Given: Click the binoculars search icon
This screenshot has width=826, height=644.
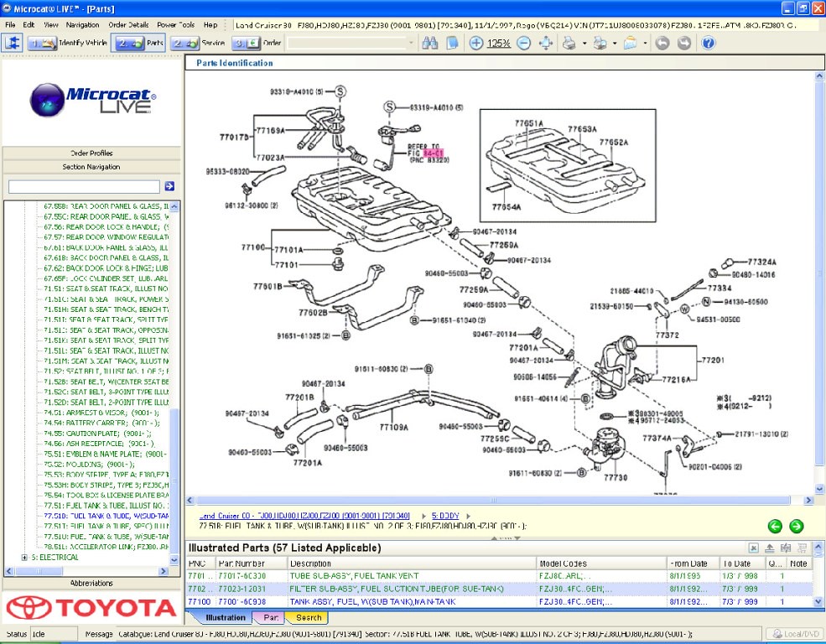Looking at the screenshot, I should pos(430,43).
